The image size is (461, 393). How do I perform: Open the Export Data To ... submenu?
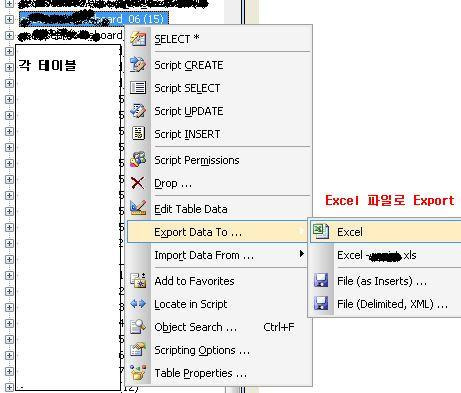218,232
